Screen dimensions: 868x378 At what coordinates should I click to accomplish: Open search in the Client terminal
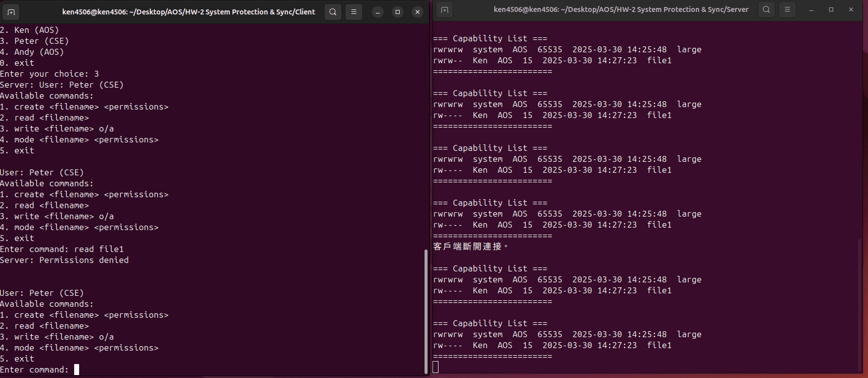coord(333,12)
